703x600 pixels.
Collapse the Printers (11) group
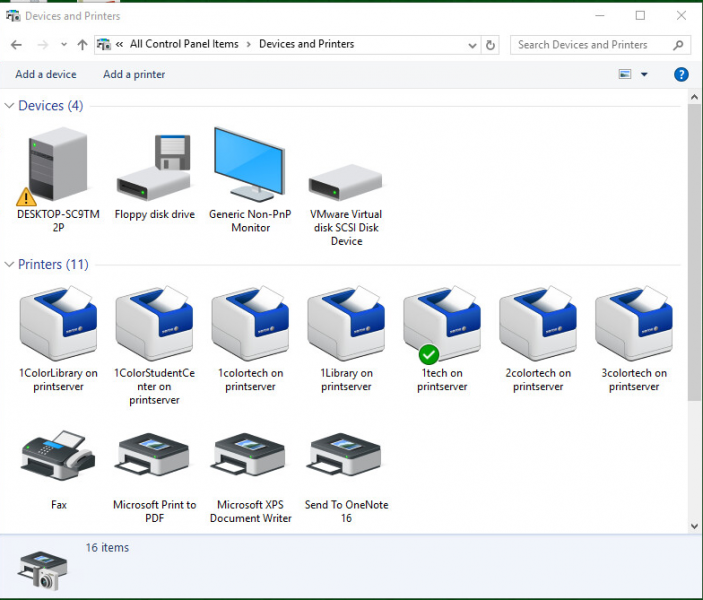pyautogui.click(x=9, y=265)
